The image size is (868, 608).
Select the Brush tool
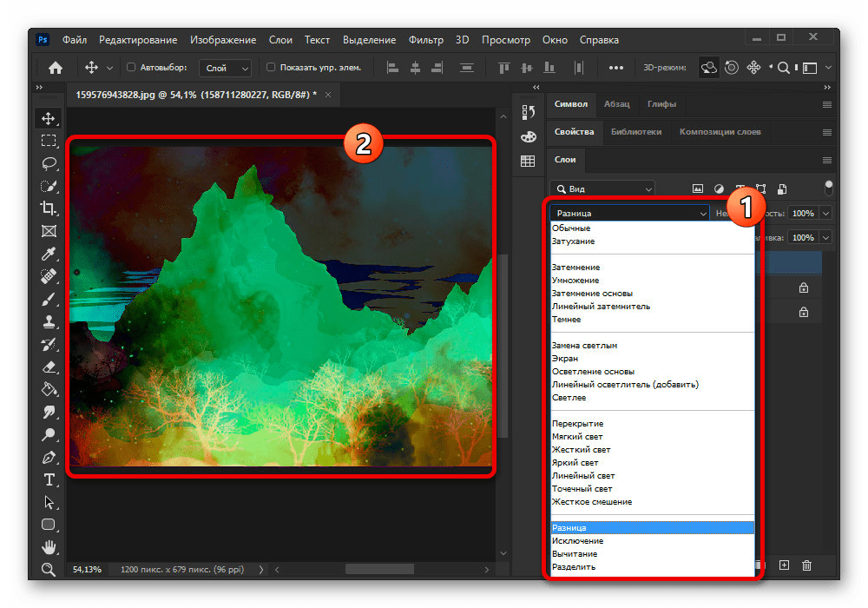click(x=49, y=299)
